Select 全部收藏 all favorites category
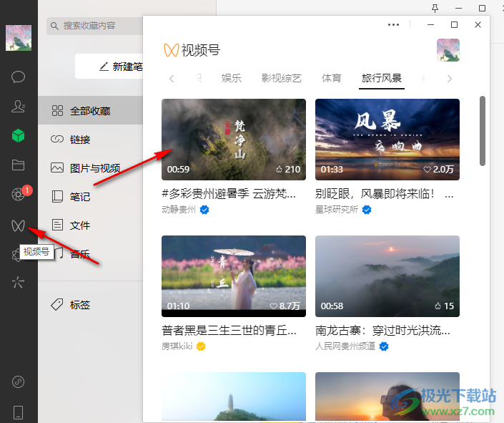Screen dimensions: 504x423 [90, 111]
